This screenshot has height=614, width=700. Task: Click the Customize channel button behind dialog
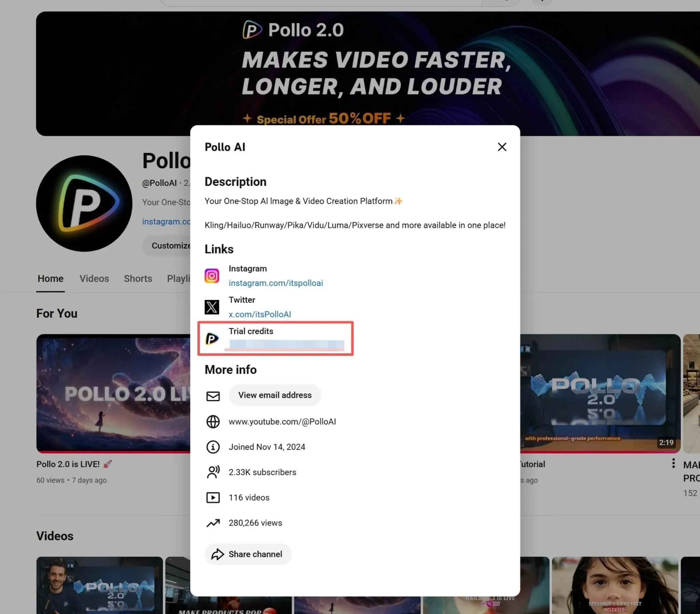coord(167,246)
